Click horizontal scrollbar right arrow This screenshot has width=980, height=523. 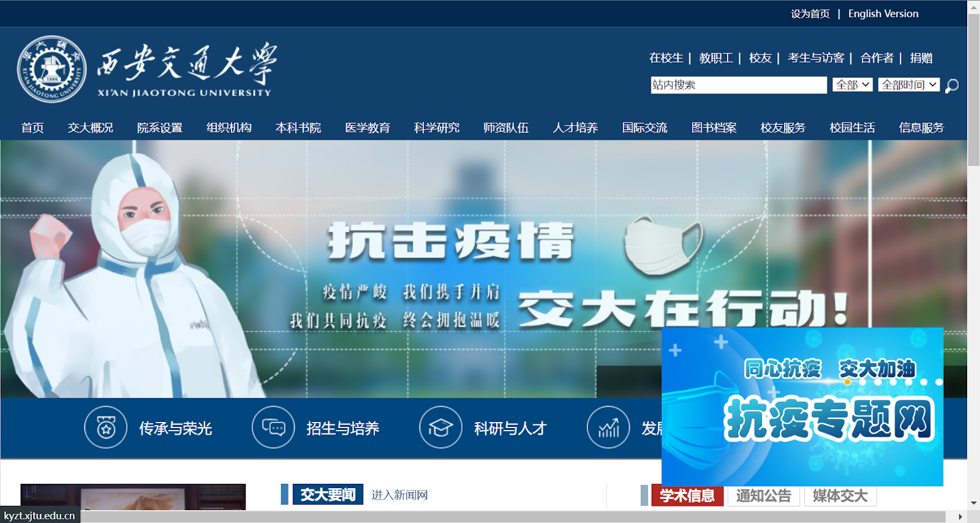960,517
